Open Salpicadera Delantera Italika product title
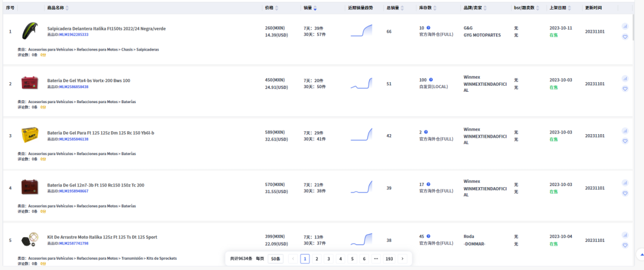This screenshot has width=644, height=270. tap(106, 29)
